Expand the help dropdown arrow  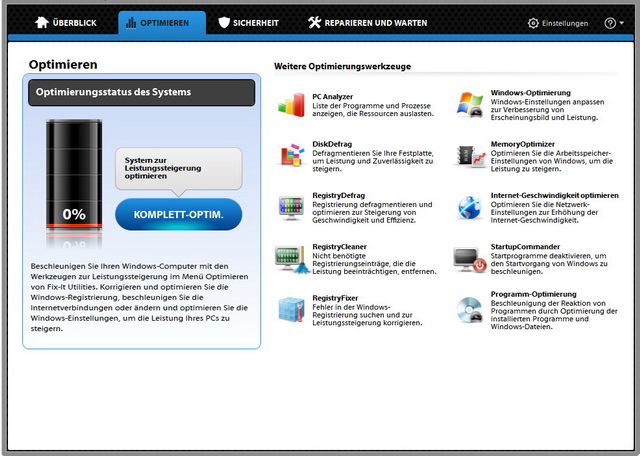tap(621, 23)
